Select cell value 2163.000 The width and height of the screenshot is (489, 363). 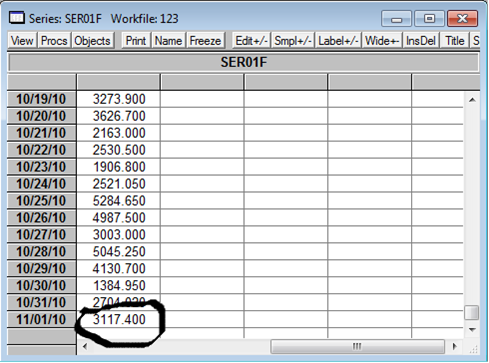[119, 133]
